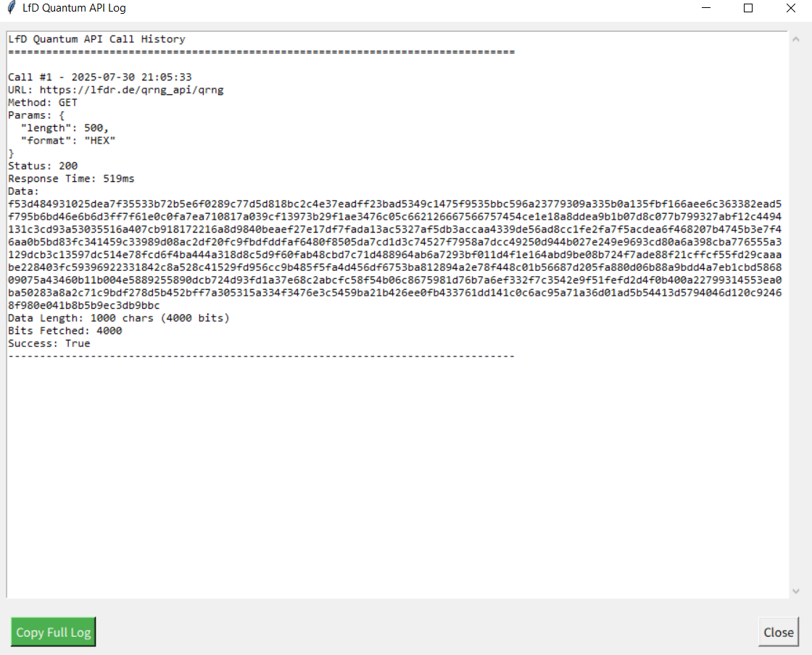Viewport: 812px width, 655px height.
Task: Close the window using the title bar X
Action: [x=790, y=8]
